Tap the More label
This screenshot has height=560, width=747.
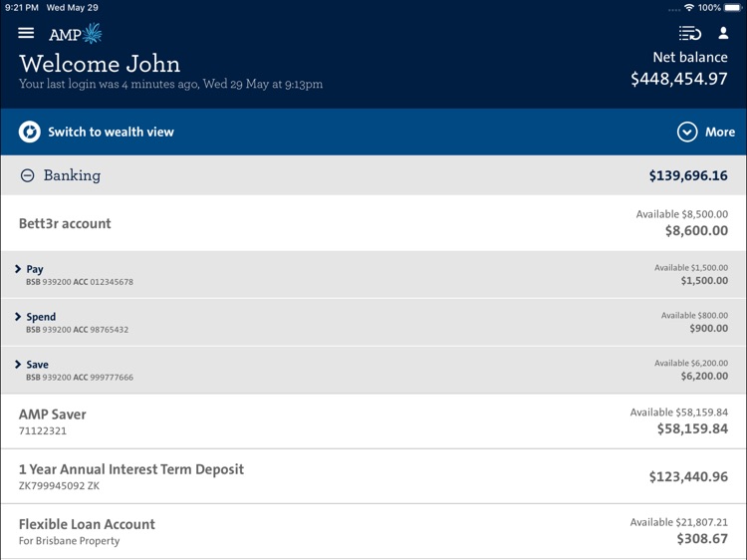point(720,132)
